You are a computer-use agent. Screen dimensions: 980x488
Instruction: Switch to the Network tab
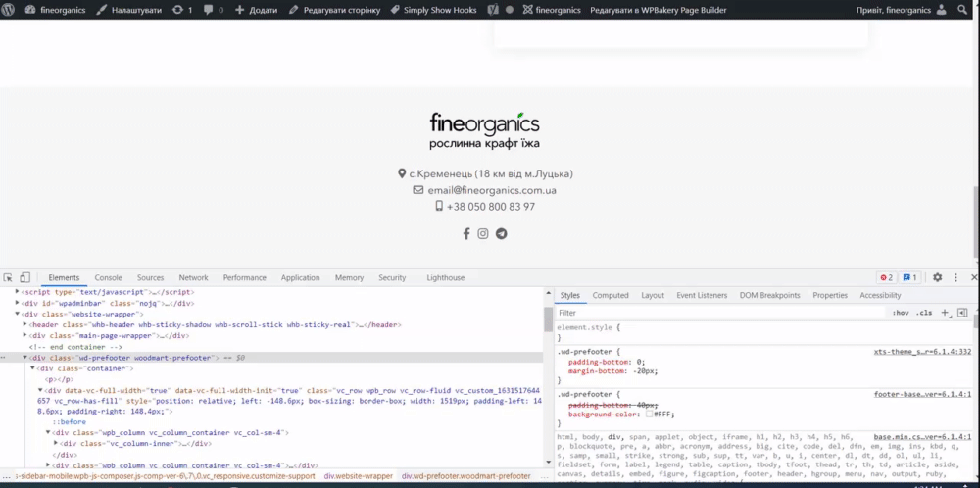point(194,278)
